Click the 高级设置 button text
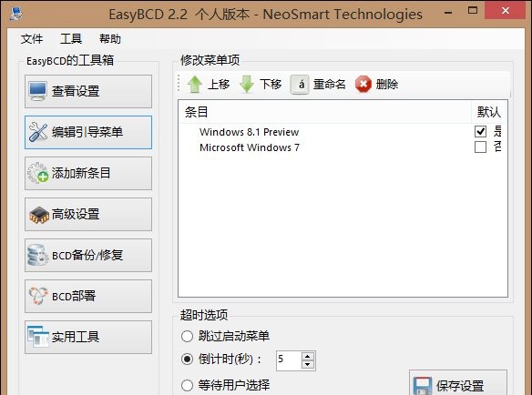532x395 pixels. 76,214
